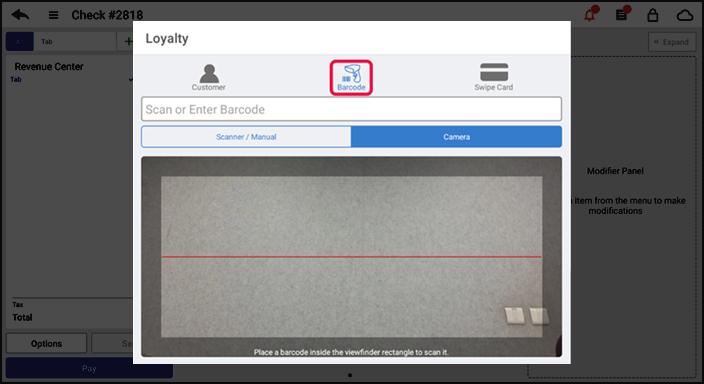The height and width of the screenshot is (384, 704).
Task: Switch to Scanner / Manual mode
Action: click(x=246, y=137)
